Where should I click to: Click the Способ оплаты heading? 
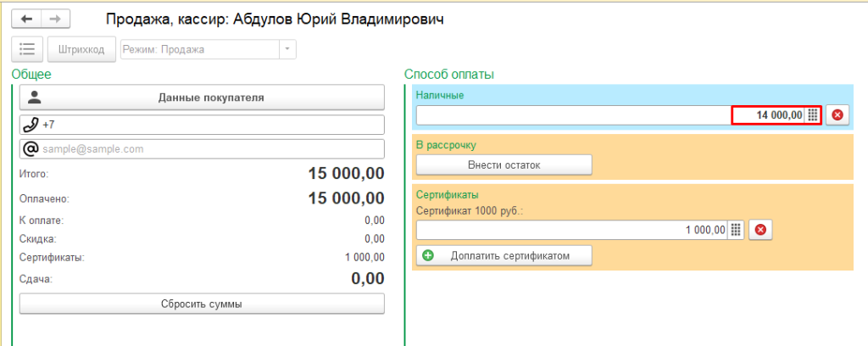tap(449, 74)
